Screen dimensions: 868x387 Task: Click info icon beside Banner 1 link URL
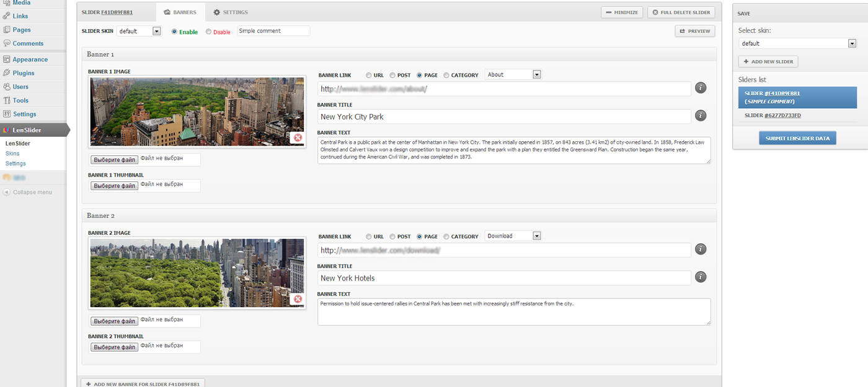[x=701, y=88]
